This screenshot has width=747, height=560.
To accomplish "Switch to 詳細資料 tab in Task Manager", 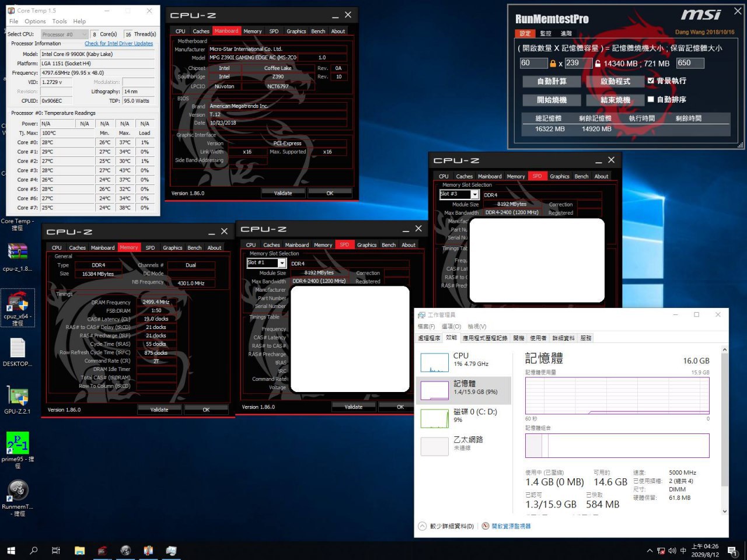I will 564,338.
